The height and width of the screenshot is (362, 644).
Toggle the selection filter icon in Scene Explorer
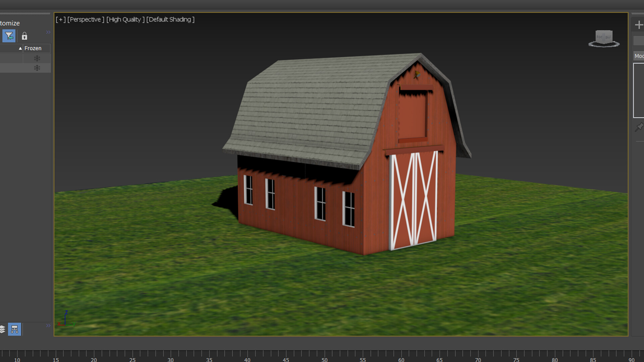[x=9, y=36]
